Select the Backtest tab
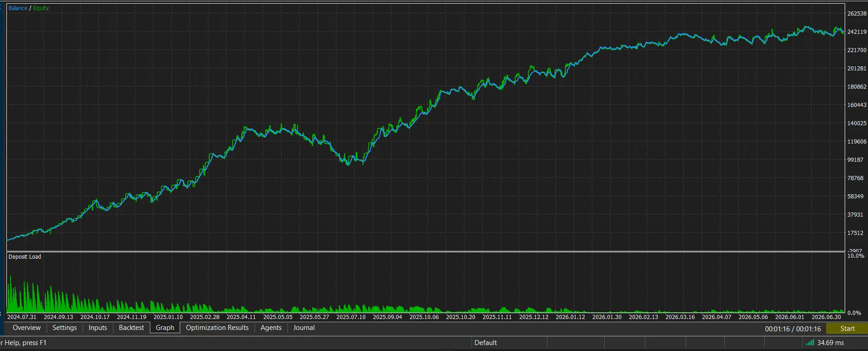 (131, 328)
